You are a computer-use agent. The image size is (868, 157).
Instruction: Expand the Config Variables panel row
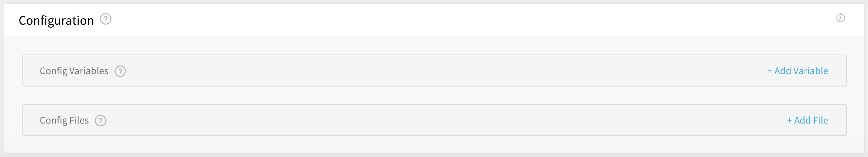click(x=434, y=71)
